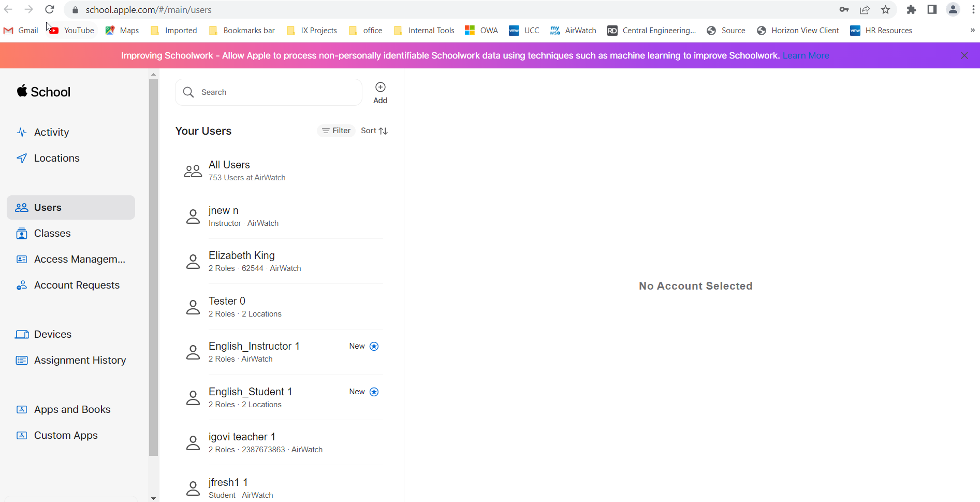Viewport: 980px width, 502px height.
Task: Open the Central Engineering bookmark
Action: pyautogui.click(x=652, y=31)
